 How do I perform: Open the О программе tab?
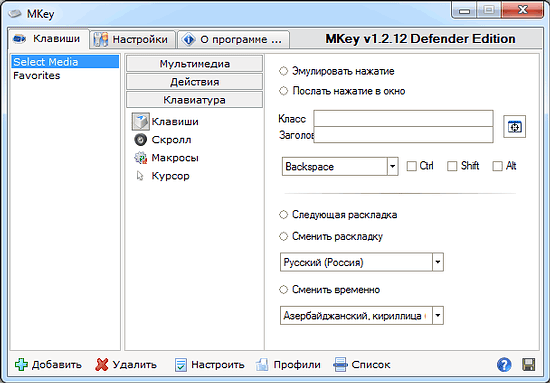coord(234,39)
